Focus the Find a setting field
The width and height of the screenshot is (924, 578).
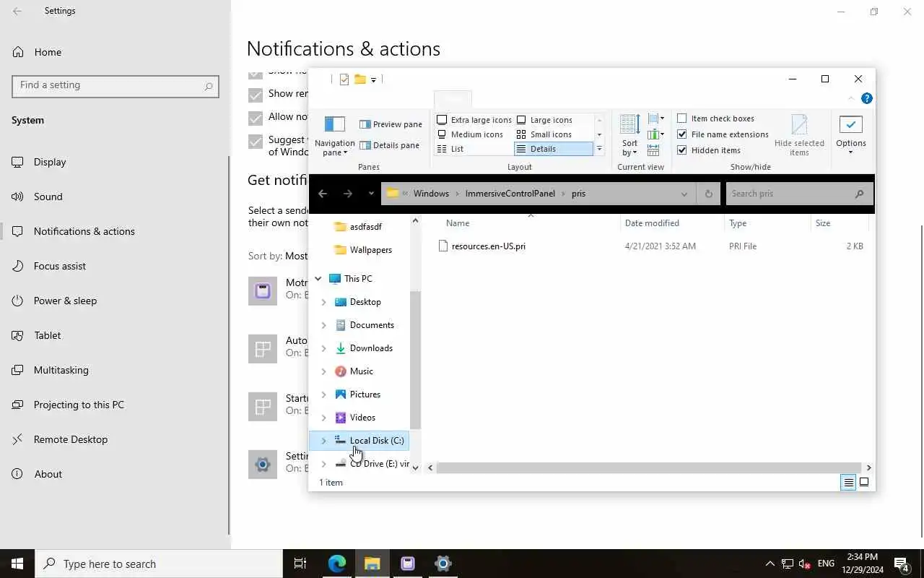coord(115,85)
